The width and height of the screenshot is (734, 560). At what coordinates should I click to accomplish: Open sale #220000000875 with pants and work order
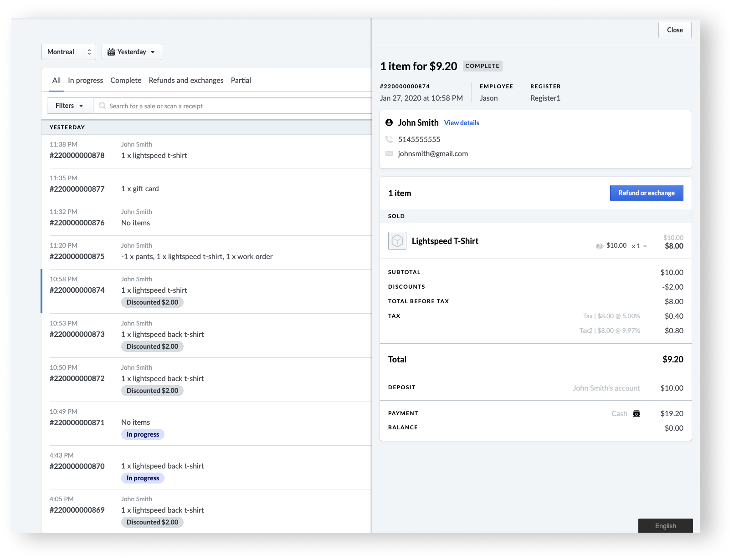[206, 252]
